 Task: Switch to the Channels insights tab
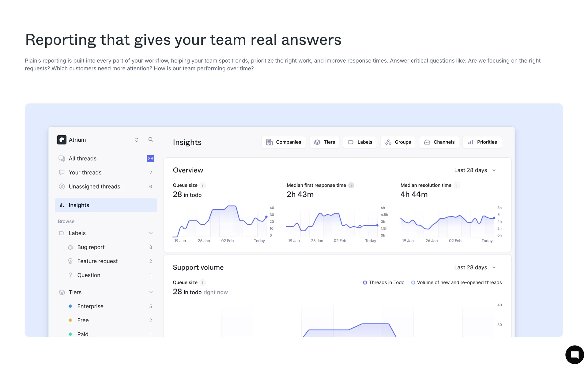click(439, 142)
